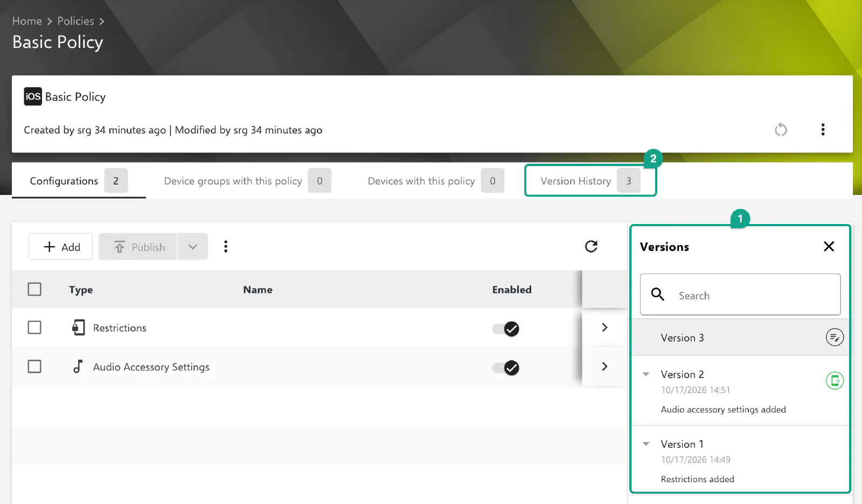This screenshot has width=862, height=504.
Task: Click the green device icon for Version 2
Action: (835, 381)
